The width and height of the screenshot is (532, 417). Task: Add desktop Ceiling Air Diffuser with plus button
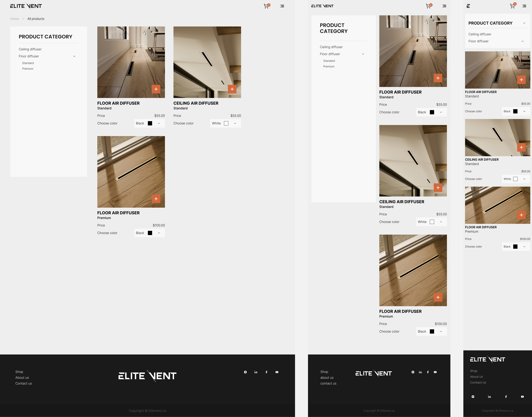click(x=232, y=89)
